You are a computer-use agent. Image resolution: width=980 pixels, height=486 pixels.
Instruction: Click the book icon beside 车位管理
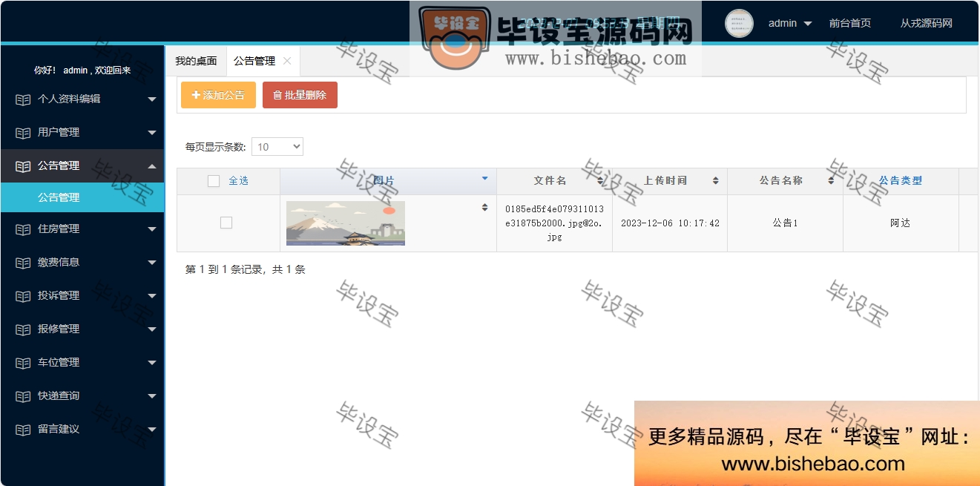[x=23, y=363]
